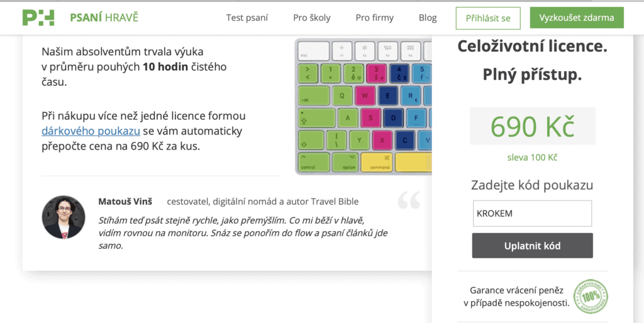Click the green option key on keyboard

tap(345, 162)
